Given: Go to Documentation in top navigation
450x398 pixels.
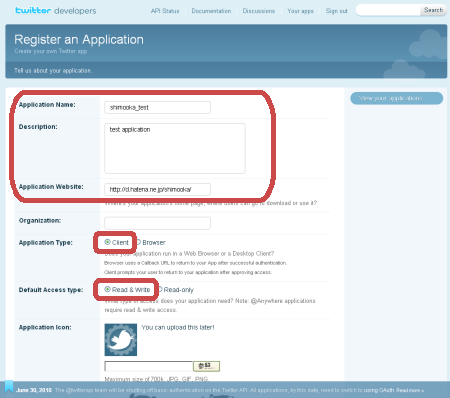Looking at the screenshot, I should [211, 11].
